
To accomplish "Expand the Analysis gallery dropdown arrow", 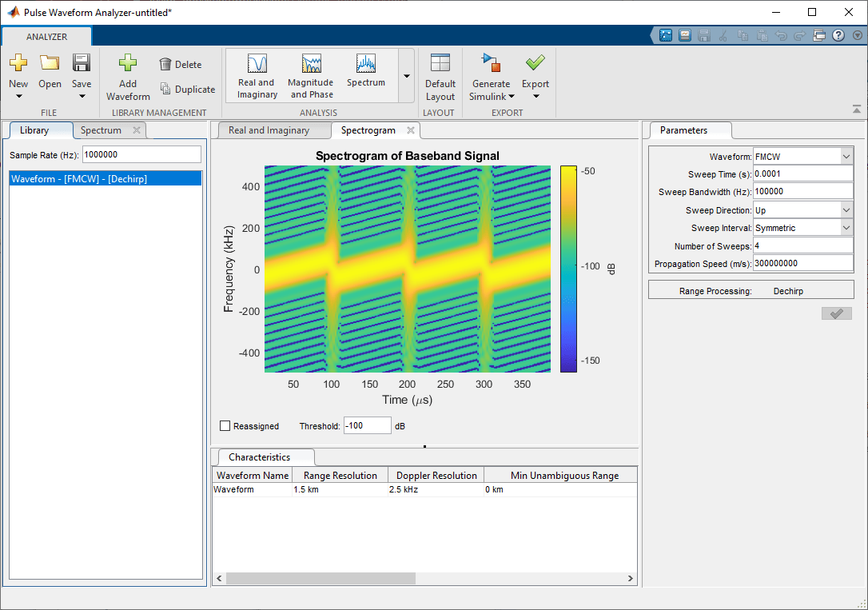I will [406, 76].
